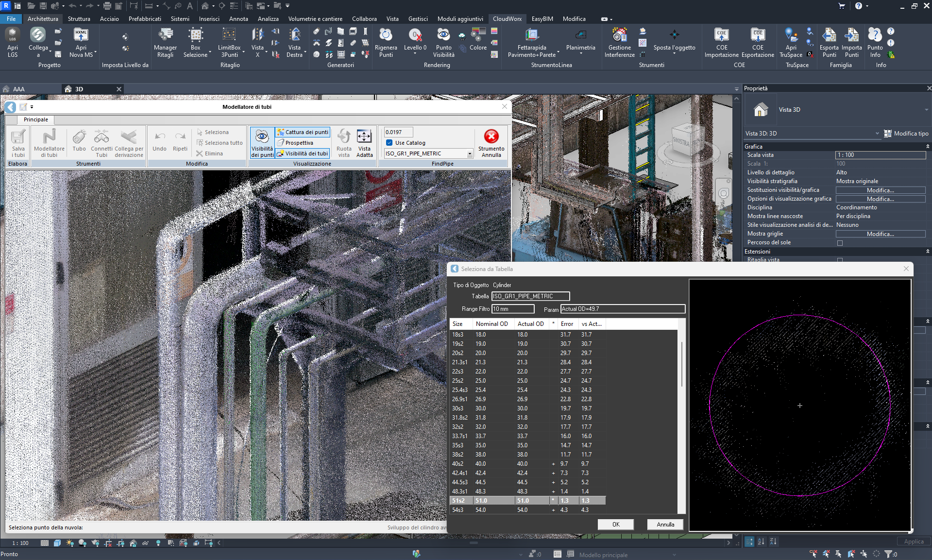Uncheck the Use Catalog checkbox
Image resolution: width=932 pixels, height=560 pixels.
click(389, 143)
